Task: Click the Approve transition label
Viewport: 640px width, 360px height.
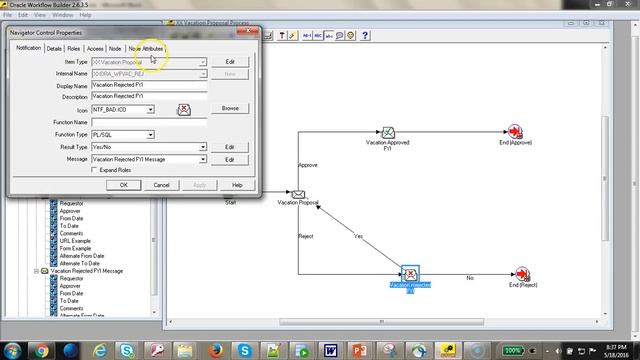Action: [308, 165]
